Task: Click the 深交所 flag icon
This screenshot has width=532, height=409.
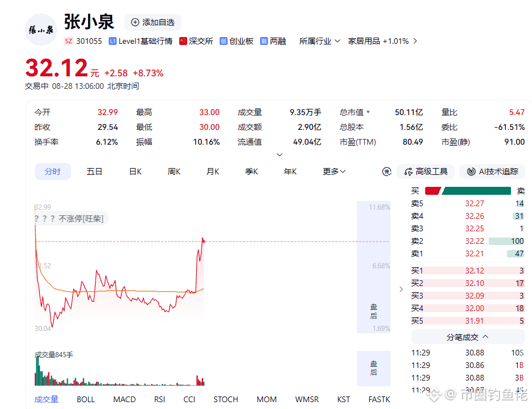Action: [183, 41]
